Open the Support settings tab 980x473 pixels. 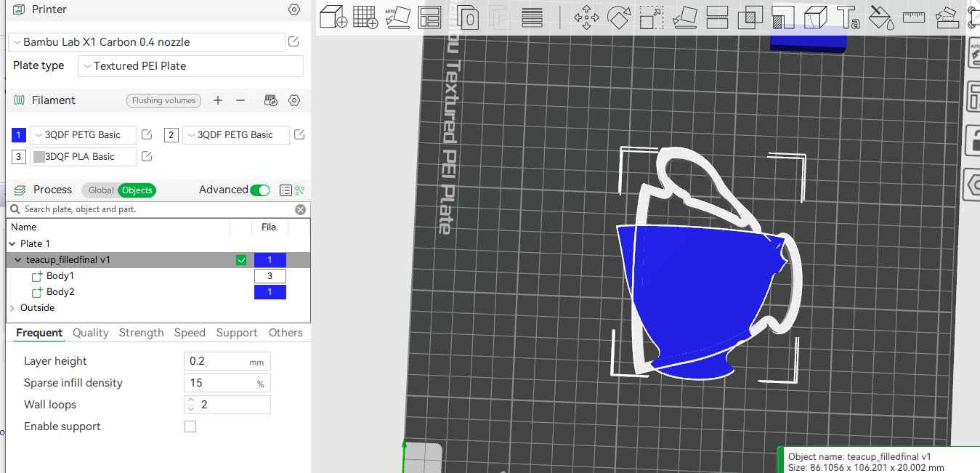pos(237,333)
